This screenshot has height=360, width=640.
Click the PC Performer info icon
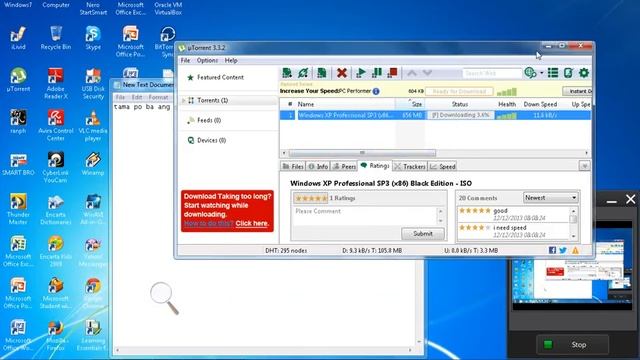point(376,91)
